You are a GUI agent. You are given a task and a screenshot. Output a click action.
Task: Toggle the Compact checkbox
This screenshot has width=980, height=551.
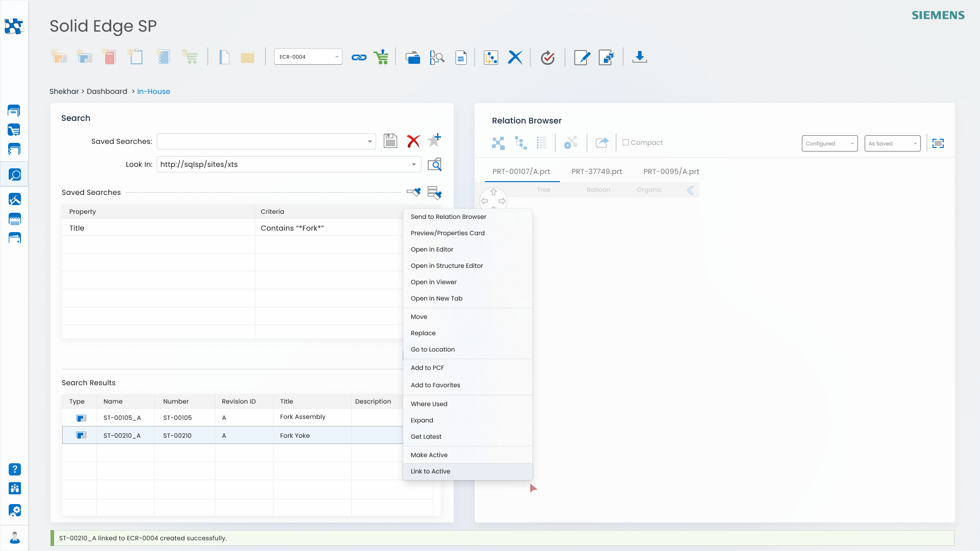(x=626, y=142)
